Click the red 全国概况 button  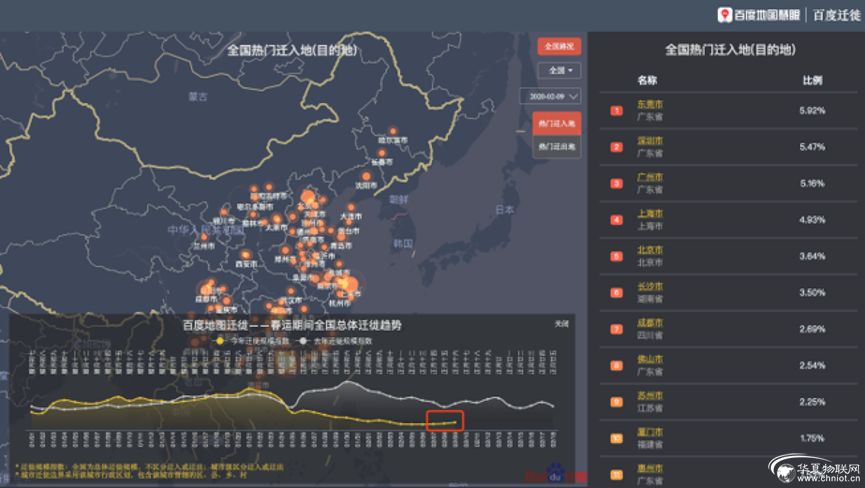point(558,46)
